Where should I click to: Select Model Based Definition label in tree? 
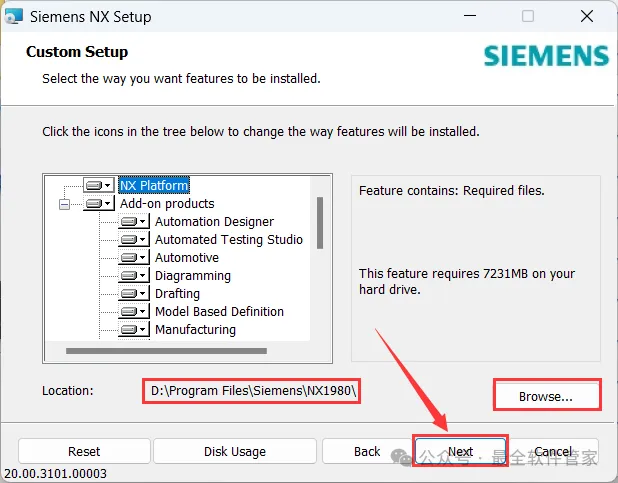click(219, 312)
